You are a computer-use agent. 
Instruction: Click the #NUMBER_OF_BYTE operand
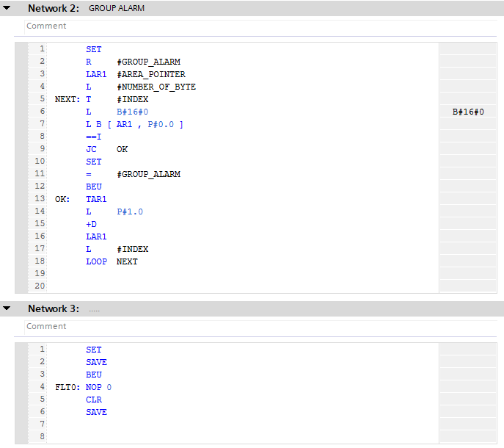click(x=156, y=87)
